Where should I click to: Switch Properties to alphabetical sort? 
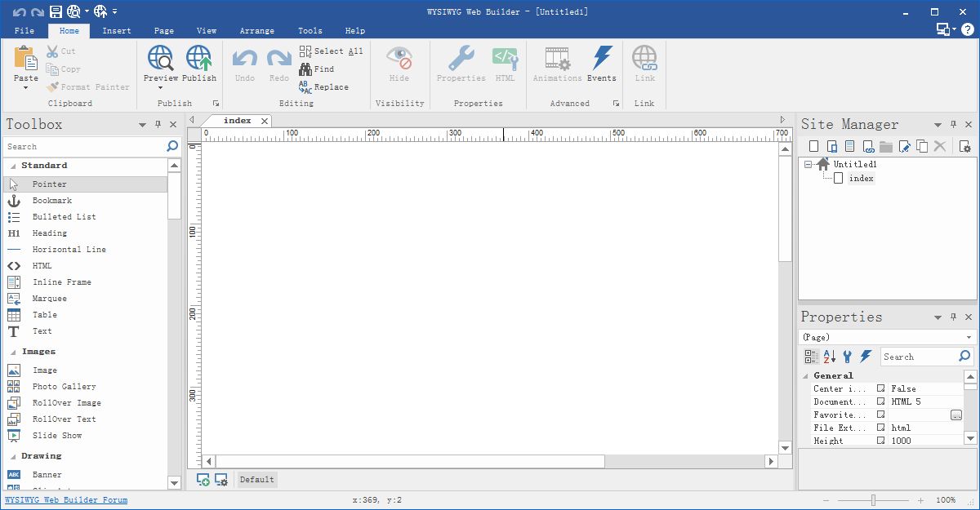(830, 357)
